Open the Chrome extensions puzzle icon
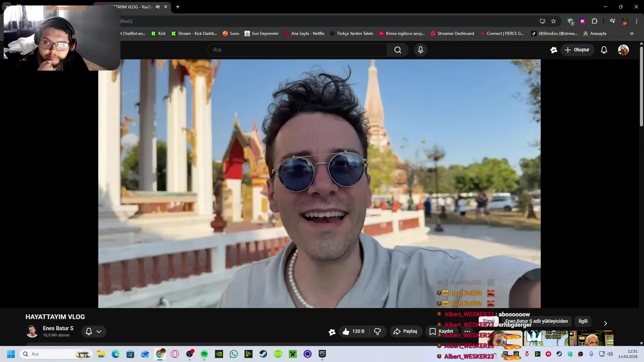 [594, 21]
